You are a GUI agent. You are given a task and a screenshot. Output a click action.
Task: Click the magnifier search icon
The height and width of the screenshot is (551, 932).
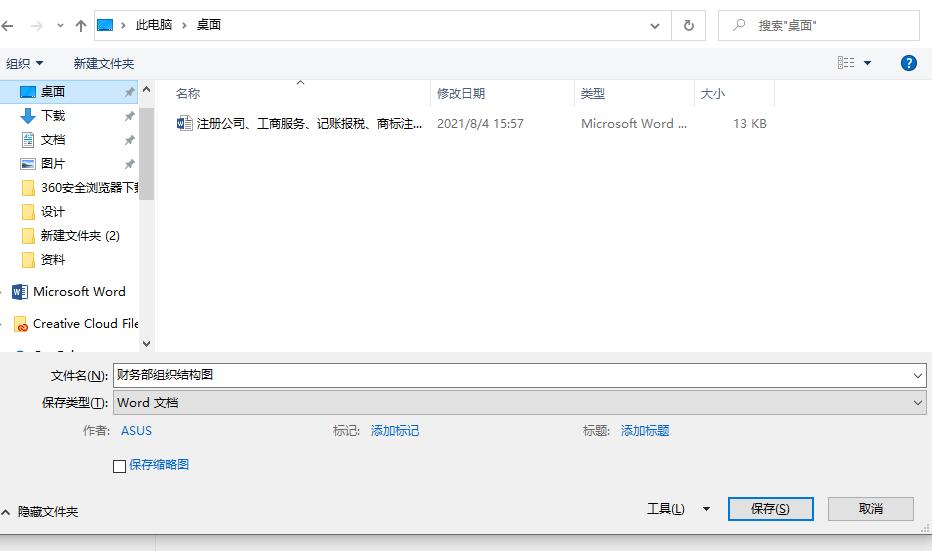tap(739, 25)
